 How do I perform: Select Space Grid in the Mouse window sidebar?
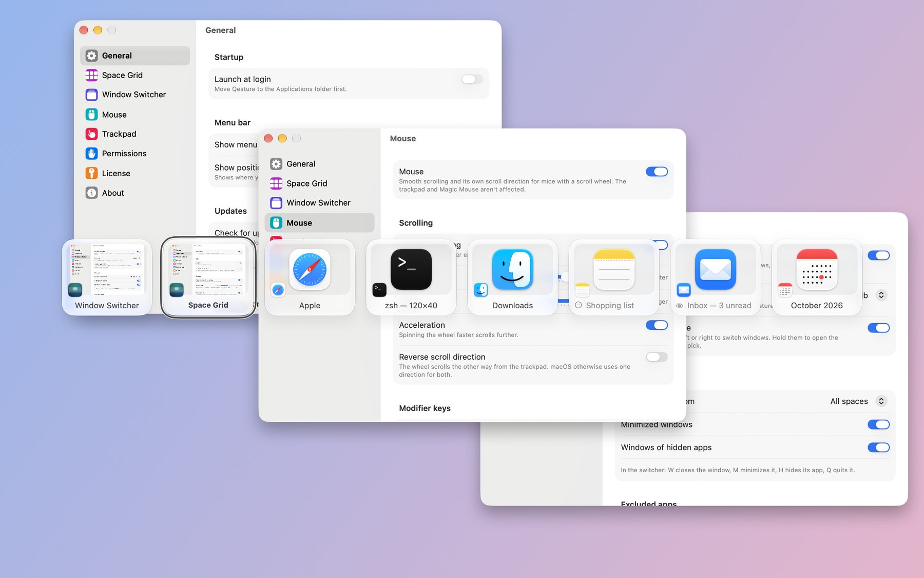click(319, 183)
